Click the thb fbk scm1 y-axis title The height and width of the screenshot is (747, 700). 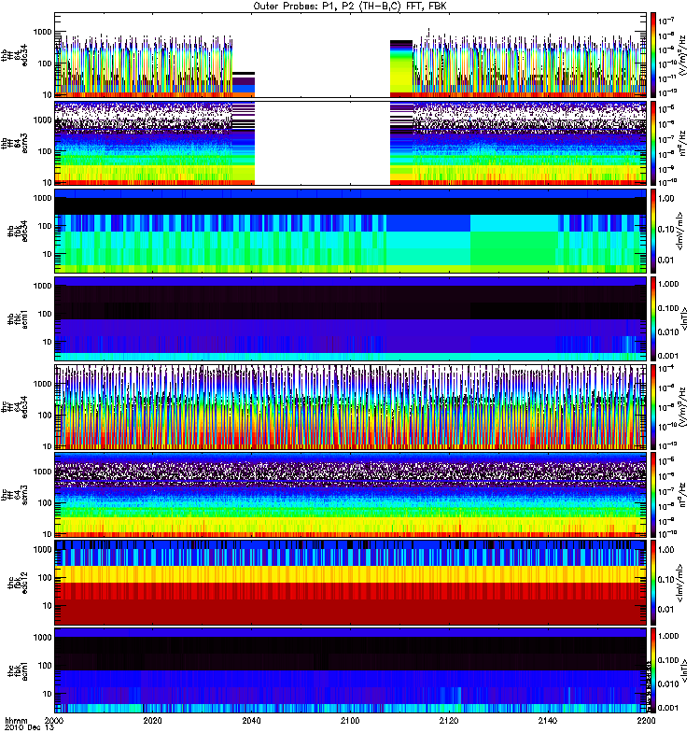click(x=15, y=318)
